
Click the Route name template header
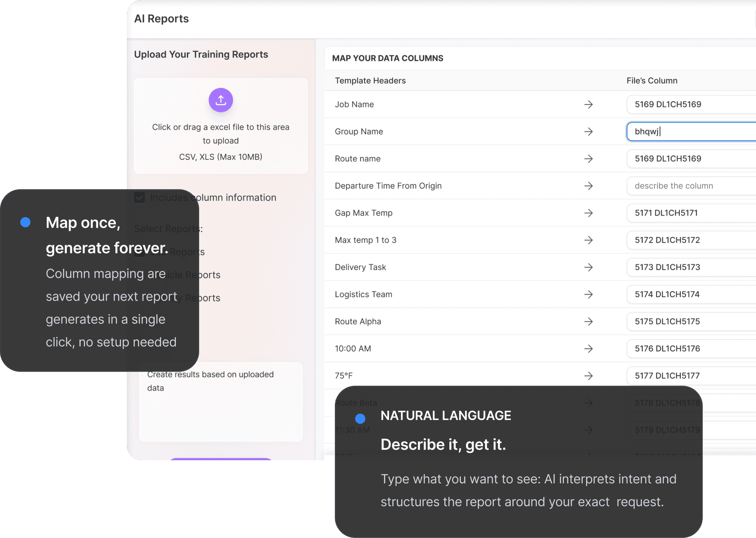tap(358, 158)
